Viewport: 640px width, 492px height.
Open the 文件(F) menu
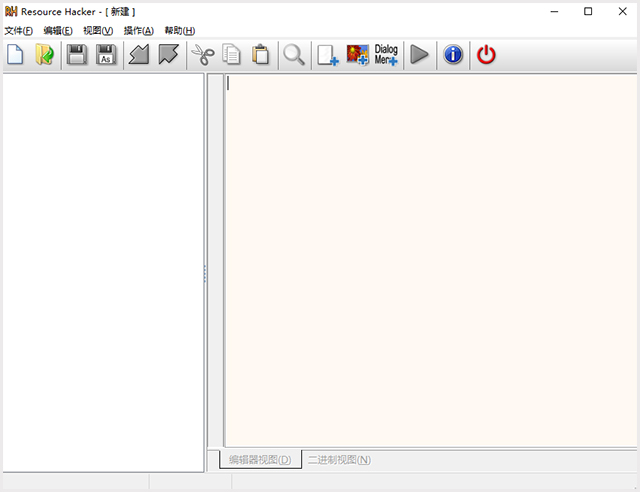pyautogui.click(x=18, y=31)
